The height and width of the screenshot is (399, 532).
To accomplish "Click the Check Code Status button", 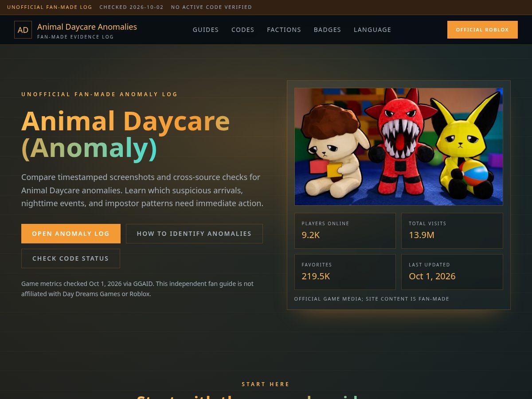I will coord(70,258).
